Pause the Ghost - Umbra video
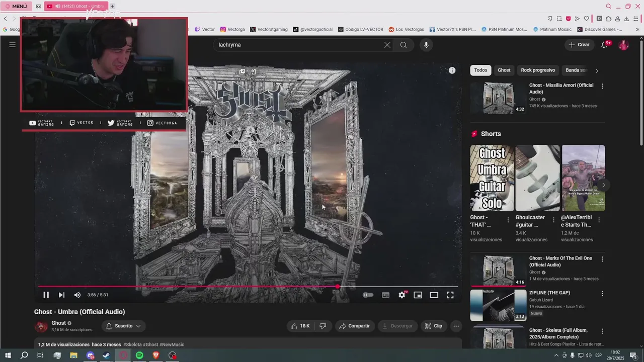This screenshot has height=362, width=644. (46, 295)
